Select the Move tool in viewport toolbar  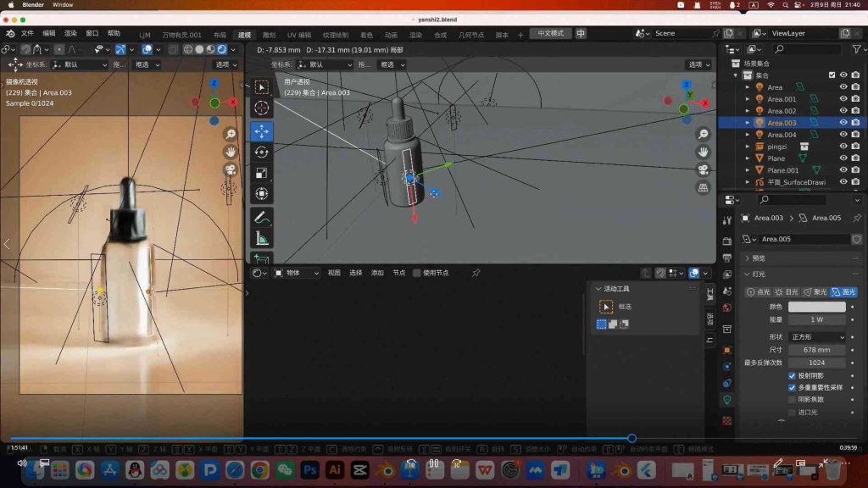tap(261, 131)
